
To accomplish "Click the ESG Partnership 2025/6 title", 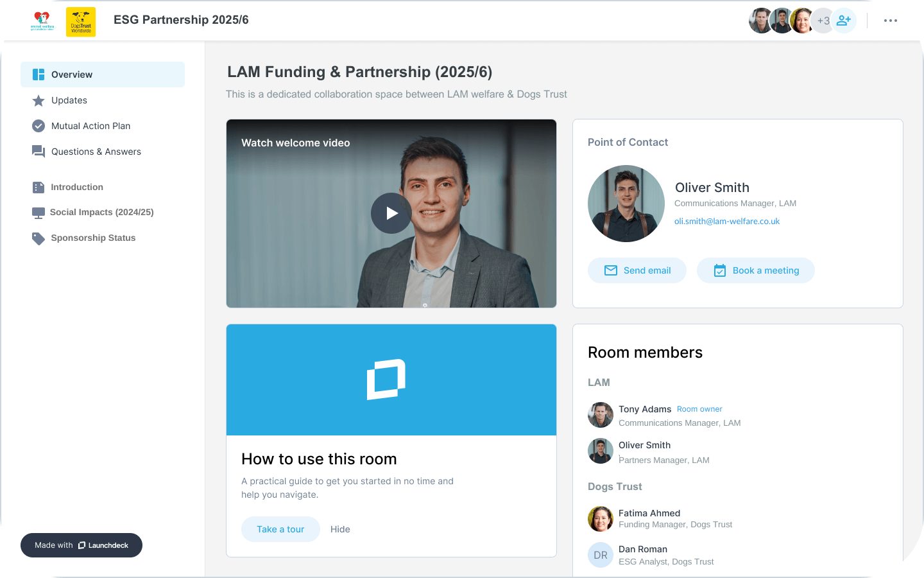I will click(x=181, y=20).
